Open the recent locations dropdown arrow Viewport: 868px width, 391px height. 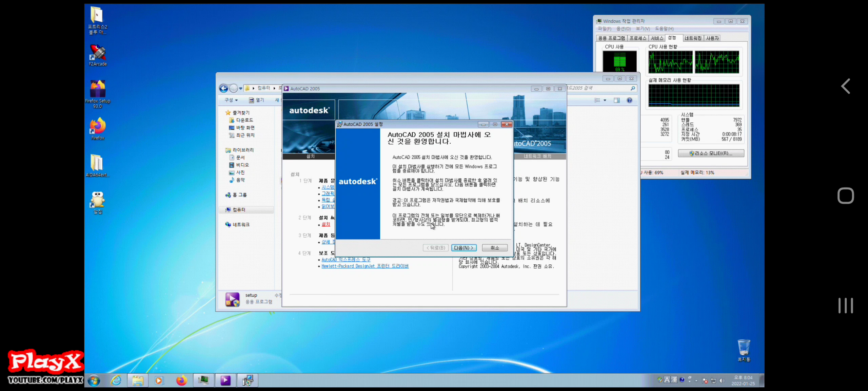click(x=241, y=89)
